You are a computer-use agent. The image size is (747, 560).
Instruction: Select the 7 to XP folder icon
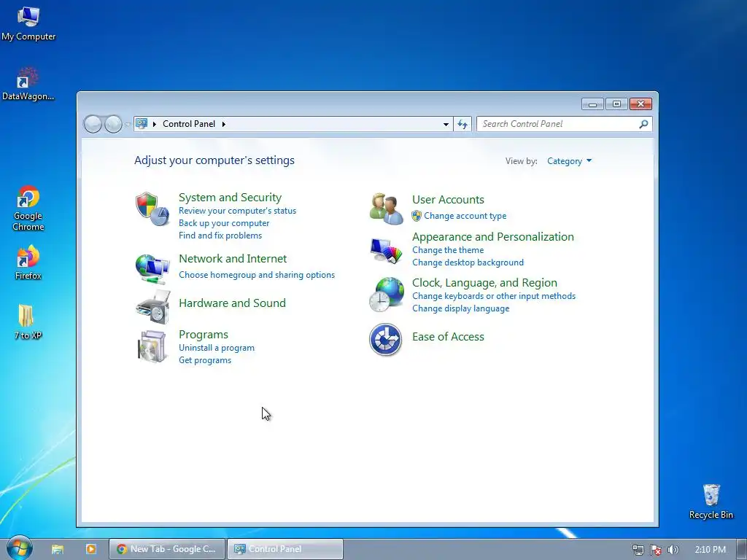tap(28, 322)
